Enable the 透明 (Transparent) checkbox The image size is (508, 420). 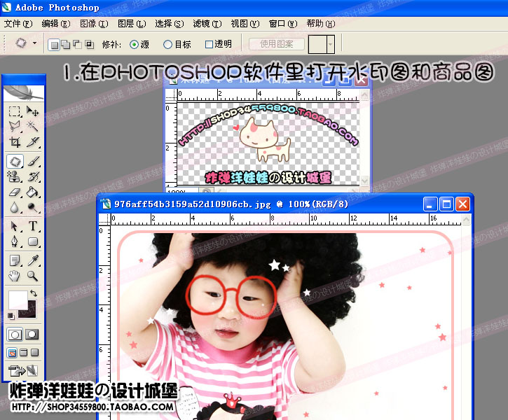pos(209,44)
